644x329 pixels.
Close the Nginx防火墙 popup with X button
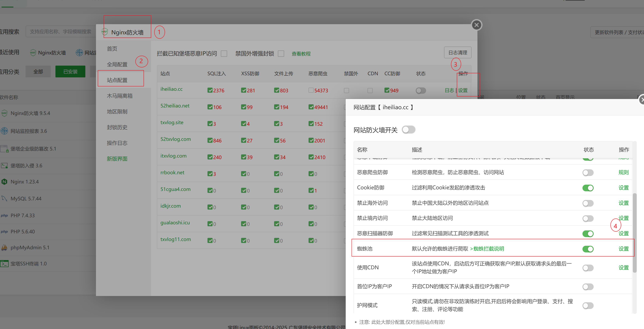pyautogui.click(x=476, y=25)
